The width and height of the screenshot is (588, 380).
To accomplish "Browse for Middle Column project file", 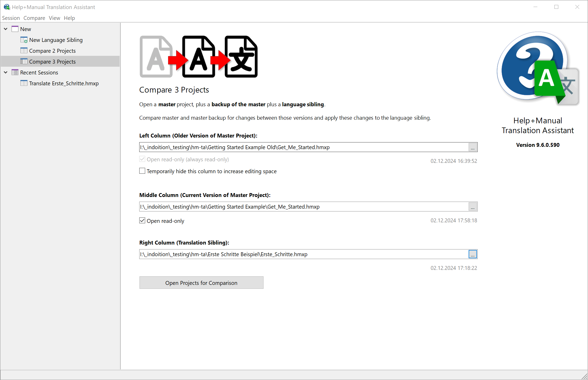I will click(x=473, y=207).
